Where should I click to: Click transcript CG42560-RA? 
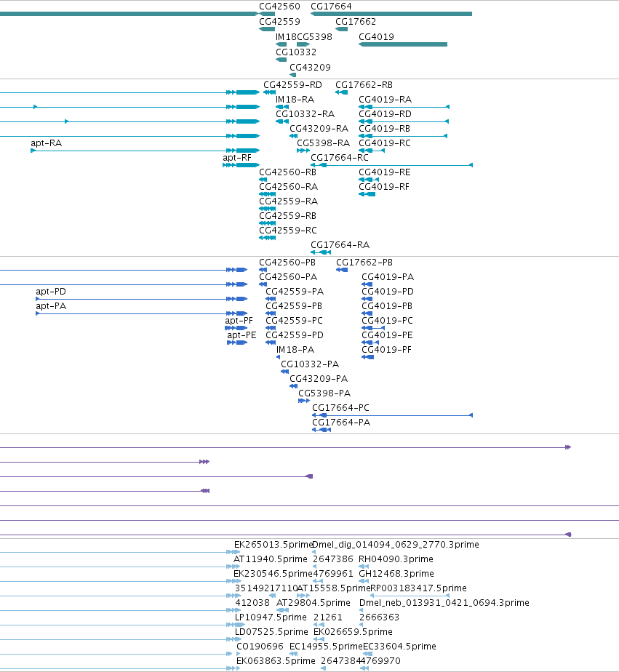click(288, 188)
